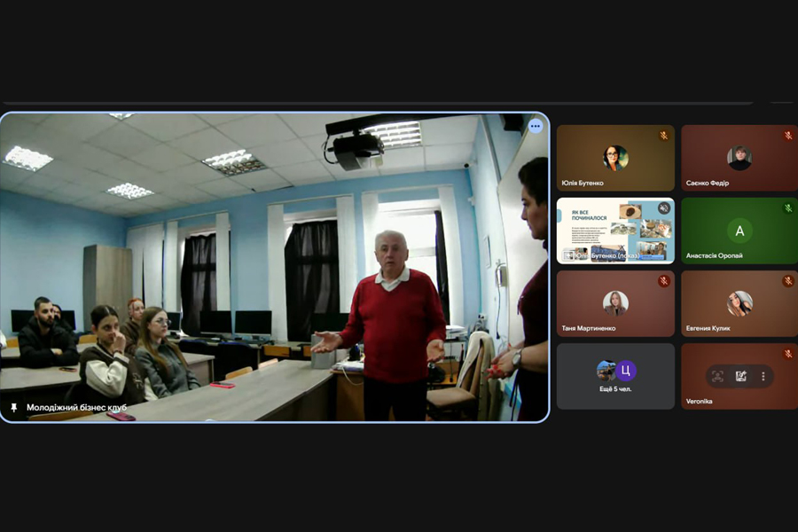The height and width of the screenshot is (532, 798).
Task: Click presentation icon beside Юлія Бутенко (показ) label
Action: [568, 255]
